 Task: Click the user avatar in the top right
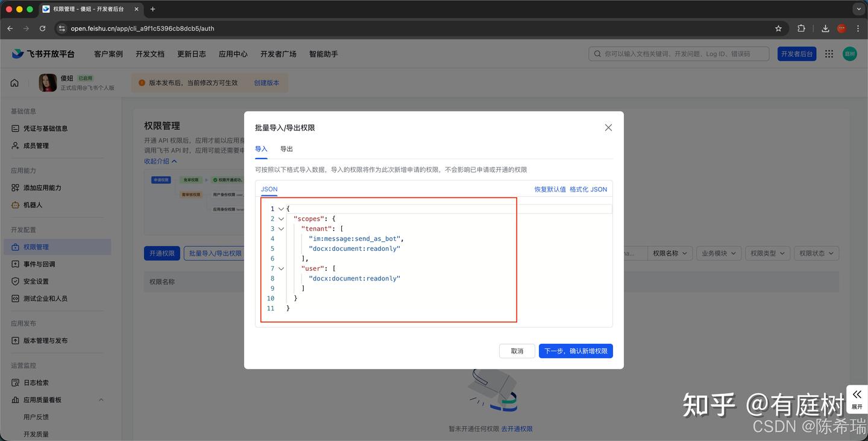pyautogui.click(x=849, y=54)
